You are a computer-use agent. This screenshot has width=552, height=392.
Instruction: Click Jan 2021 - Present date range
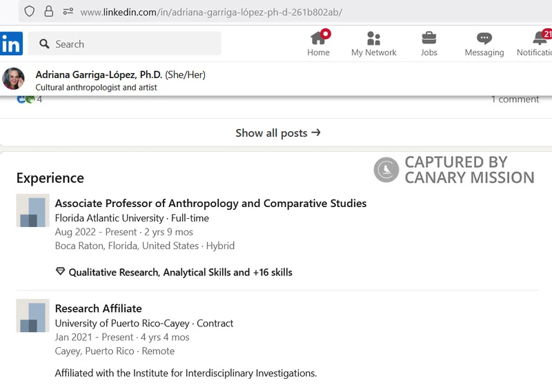[x=94, y=337]
